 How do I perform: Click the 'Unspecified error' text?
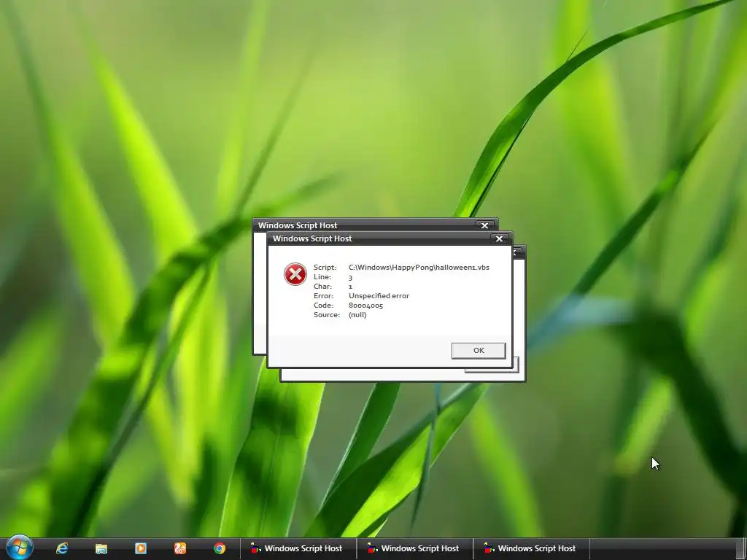tap(379, 296)
